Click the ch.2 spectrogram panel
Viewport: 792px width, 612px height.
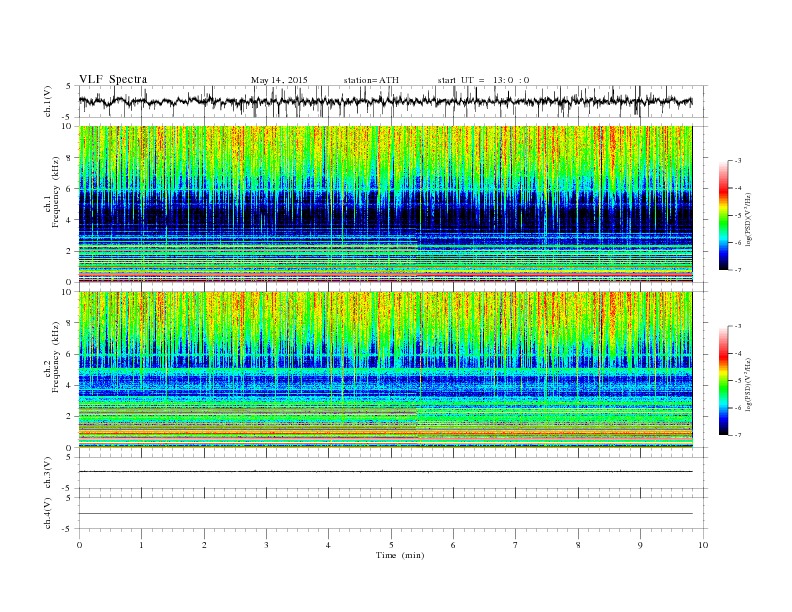pos(385,370)
